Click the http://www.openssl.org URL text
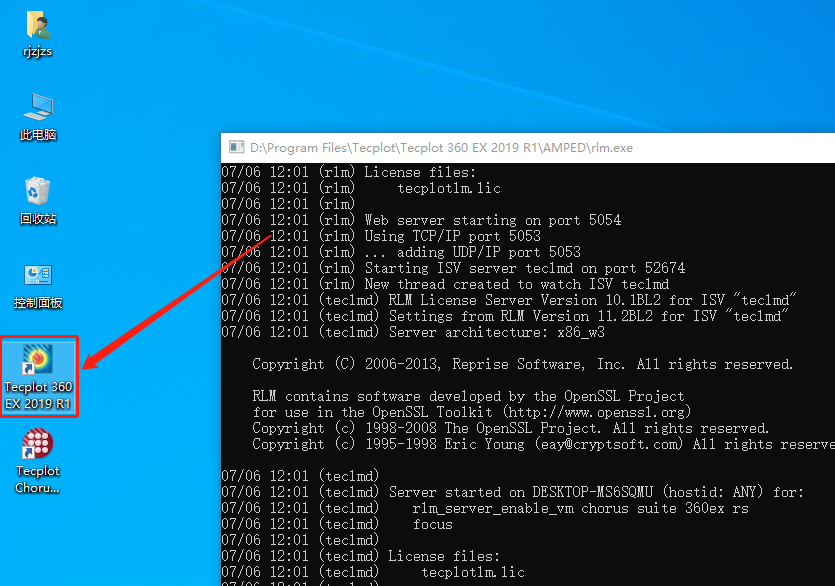Image resolution: width=835 pixels, height=586 pixels. point(596,412)
